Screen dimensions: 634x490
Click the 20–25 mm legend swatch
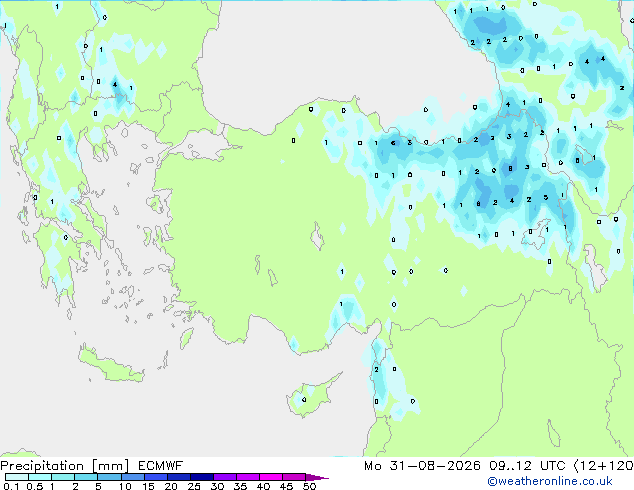point(179,477)
